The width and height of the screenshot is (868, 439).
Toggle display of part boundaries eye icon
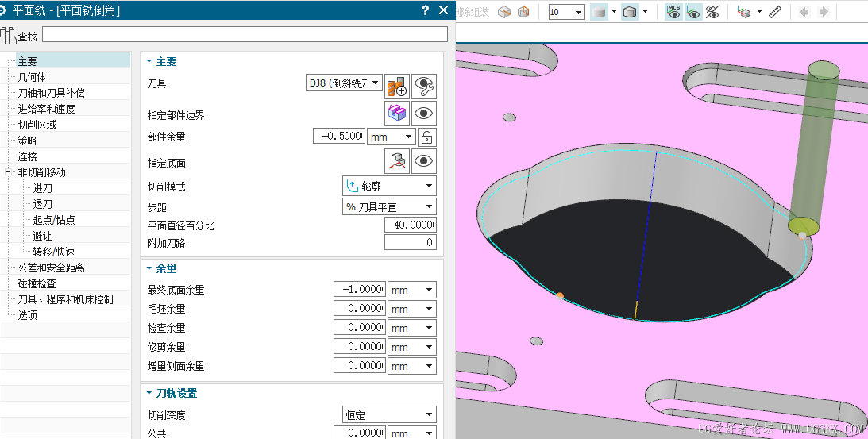pos(424,113)
